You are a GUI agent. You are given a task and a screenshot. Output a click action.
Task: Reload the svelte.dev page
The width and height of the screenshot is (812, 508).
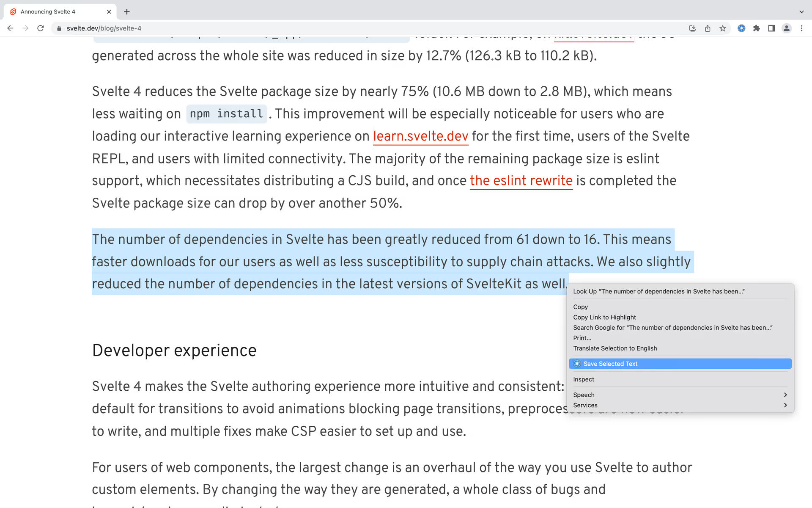tap(41, 28)
